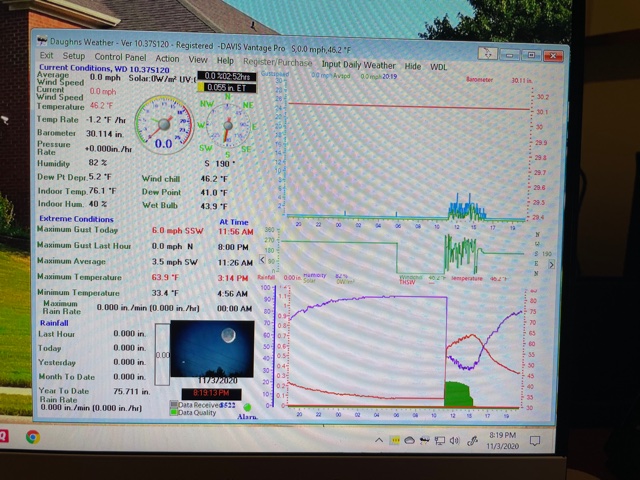Open the Help menu
Image resolution: width=640 pixels, height=480 pixels.
pos(225,61)
